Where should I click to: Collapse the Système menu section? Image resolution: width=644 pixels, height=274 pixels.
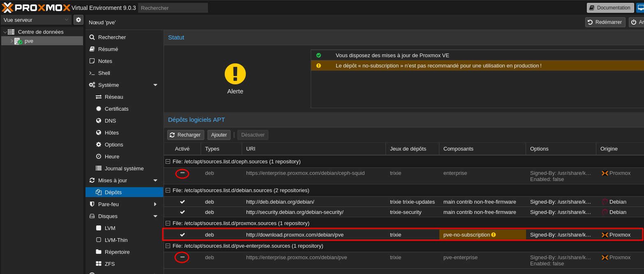(x=155, y=85)
